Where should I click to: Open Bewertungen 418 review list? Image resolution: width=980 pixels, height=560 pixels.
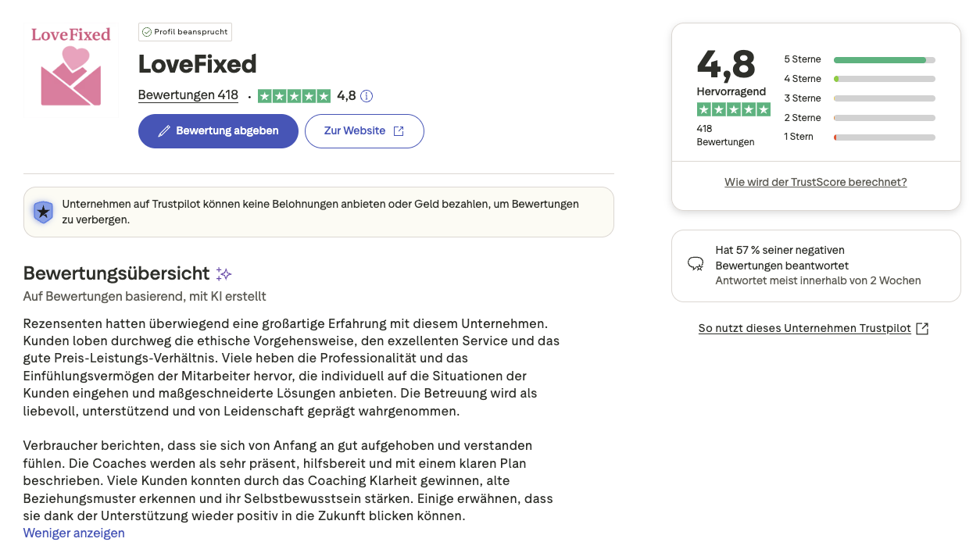pyautogui.click(x=188, y=95)
